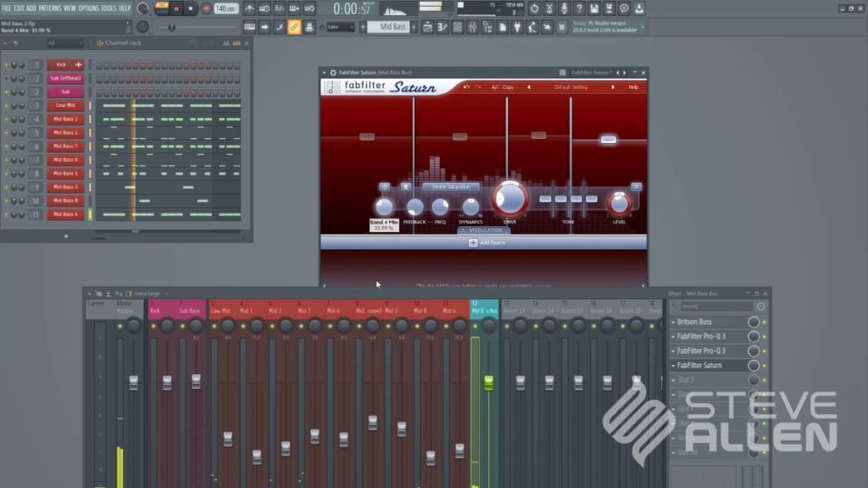Viewport: 868px width, 488px height.
Task: Open Saturn Help menu
Action: tap(633, 87)
